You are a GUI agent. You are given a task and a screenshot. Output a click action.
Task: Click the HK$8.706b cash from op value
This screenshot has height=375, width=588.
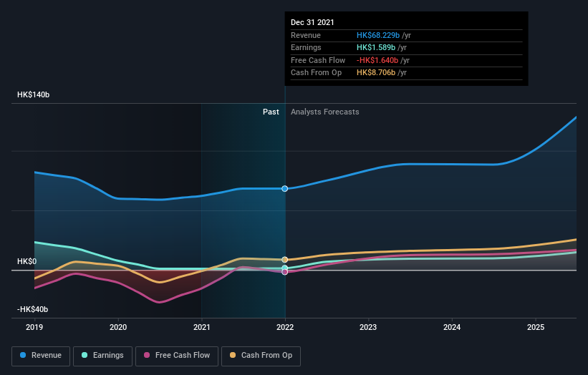(376, 73)
